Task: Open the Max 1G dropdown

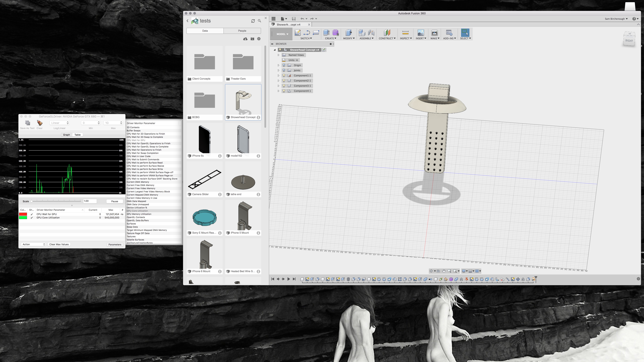Action: (x=113, y=123)
